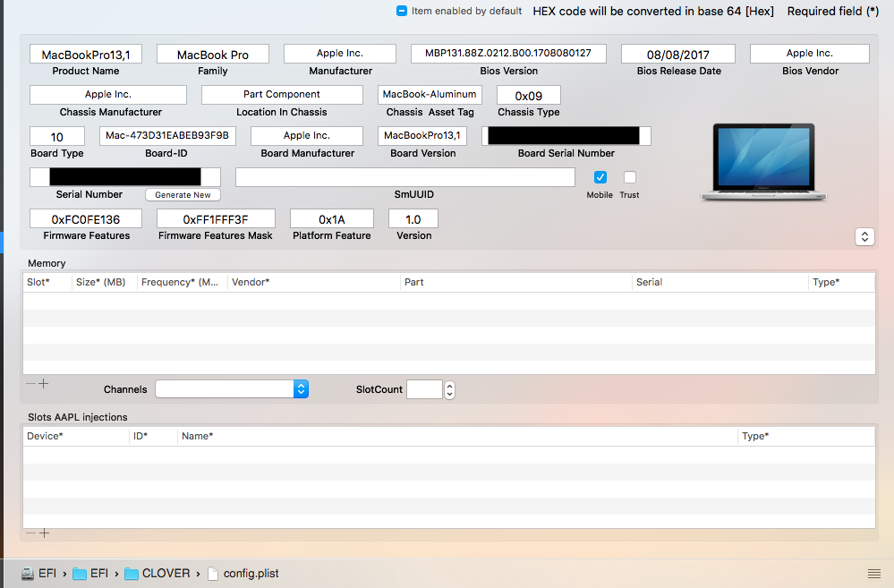Toggle the Mobile checkbox
The height and width of the screenshot is (588, 894).
pos(600,177)
